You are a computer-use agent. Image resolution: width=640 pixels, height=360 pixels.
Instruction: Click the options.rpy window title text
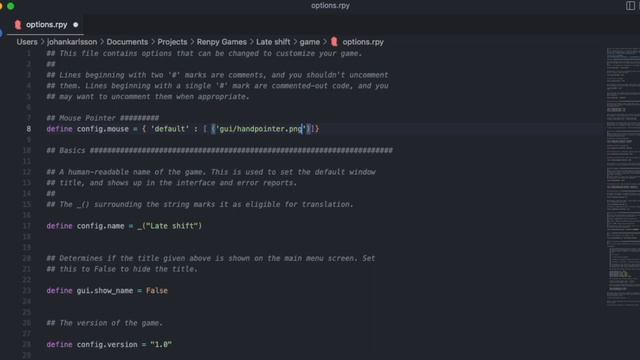[x=330, y=6]
